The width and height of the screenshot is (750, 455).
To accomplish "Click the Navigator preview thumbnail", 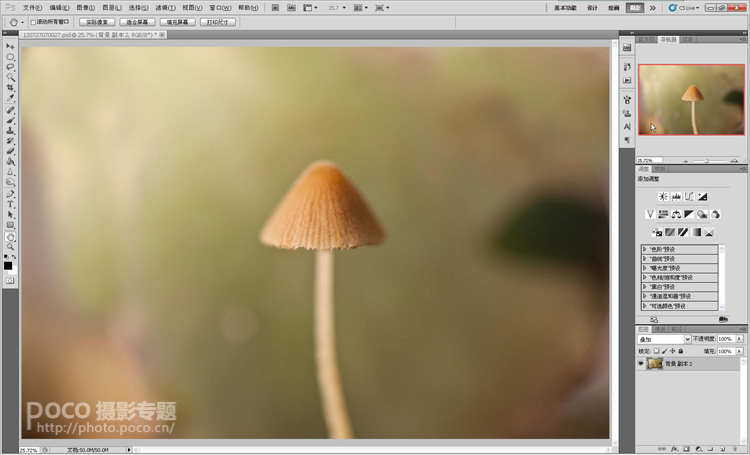I will [x=692, y=100].
